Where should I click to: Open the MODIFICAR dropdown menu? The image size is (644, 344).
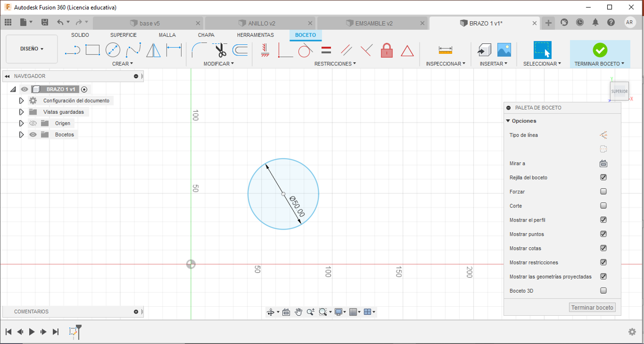(219, 63)
